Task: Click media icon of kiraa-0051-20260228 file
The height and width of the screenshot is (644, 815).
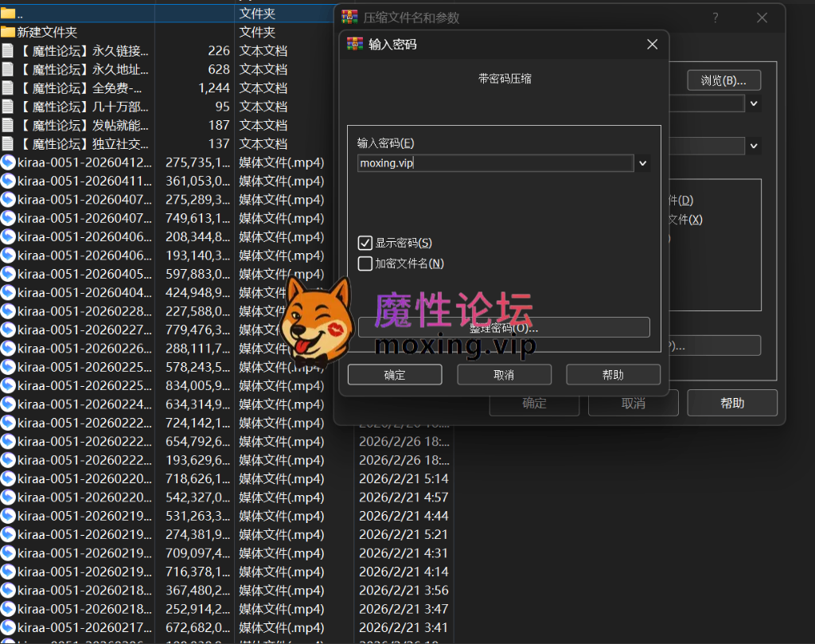Action: click(x=8, y=311)
